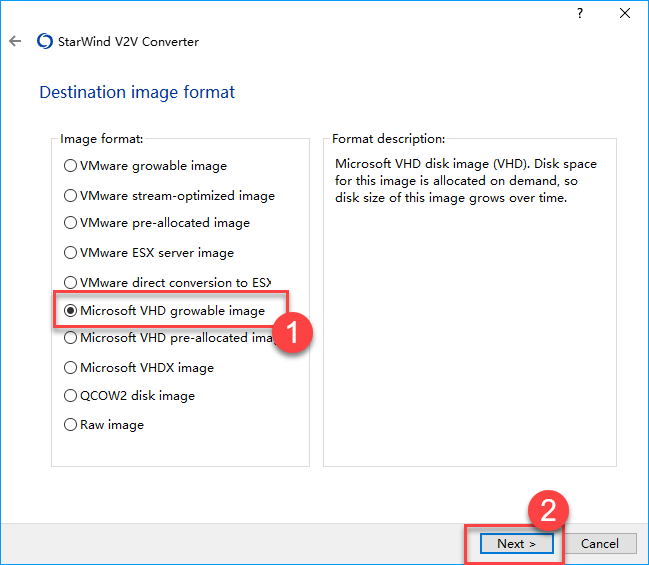Choose Microsoft VHD growable image
Screen dimensions: 649x565
164,311
